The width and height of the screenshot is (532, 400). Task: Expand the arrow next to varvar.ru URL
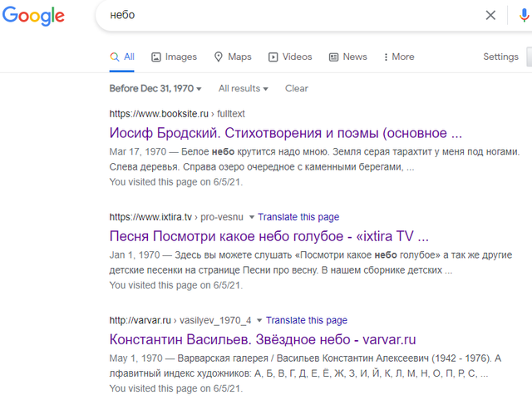(259, 320)
